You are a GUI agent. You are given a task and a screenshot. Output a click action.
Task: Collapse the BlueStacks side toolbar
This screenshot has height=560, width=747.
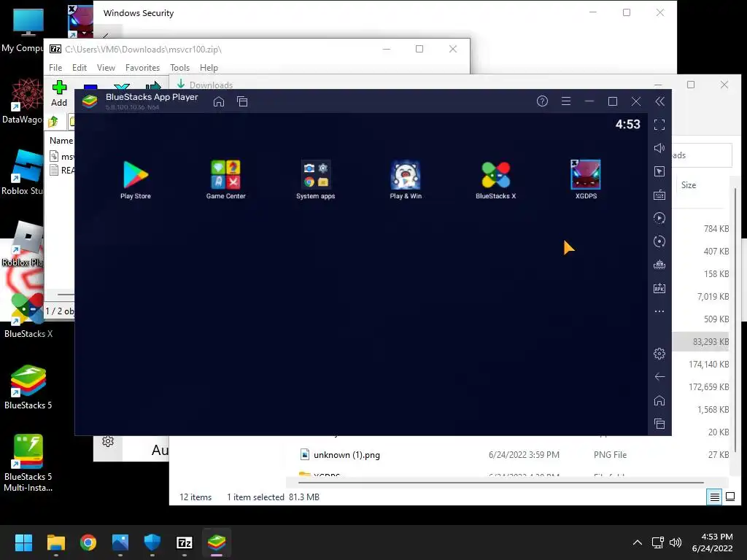pyautogui.click(x=659, y=101)
